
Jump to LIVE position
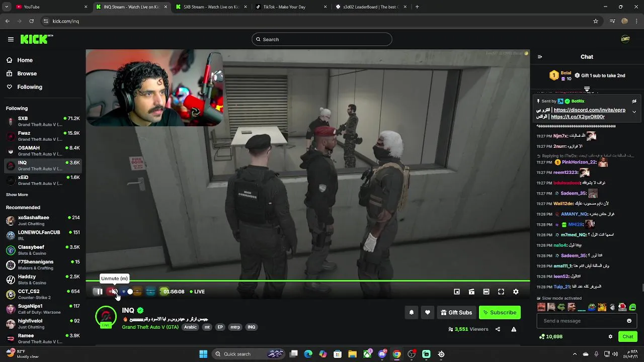(197, 292)
